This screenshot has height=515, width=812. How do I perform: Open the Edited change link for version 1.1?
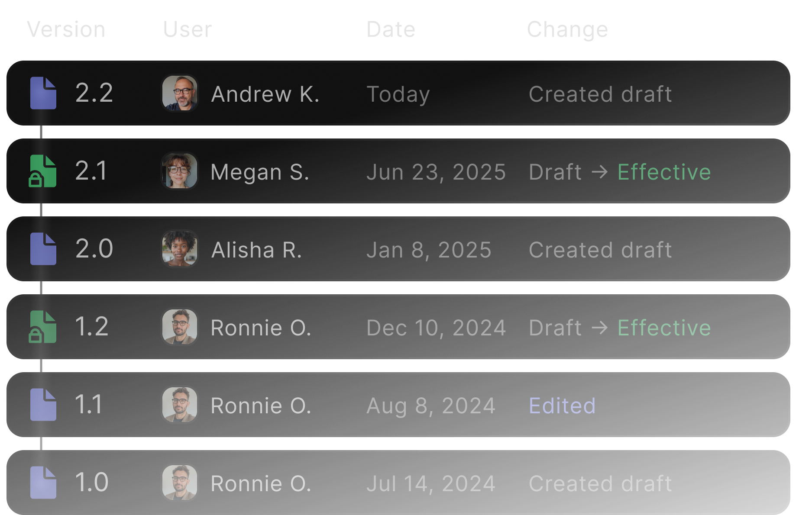pyautogui.click(x=562, y=406)
